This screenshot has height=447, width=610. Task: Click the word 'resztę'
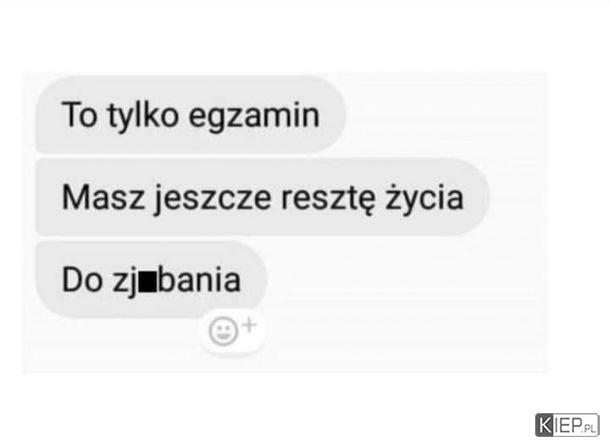(x=329, y=199)
